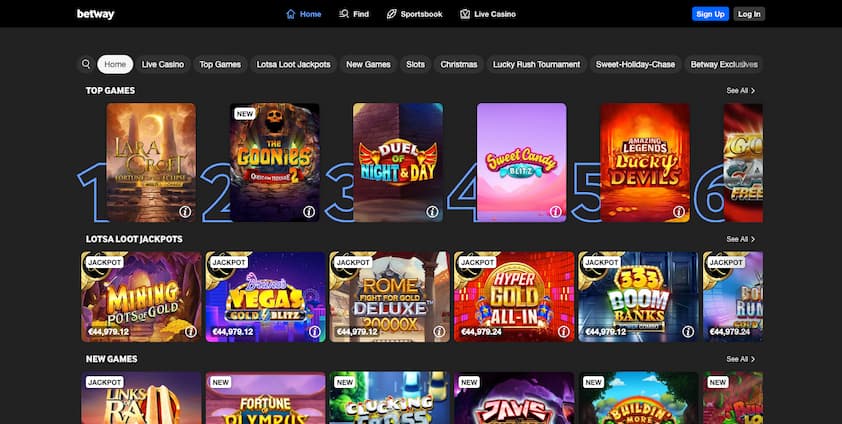842x424 pixels.
Task: Expand Top Games via See All chevron
Action: pos(741,91)
